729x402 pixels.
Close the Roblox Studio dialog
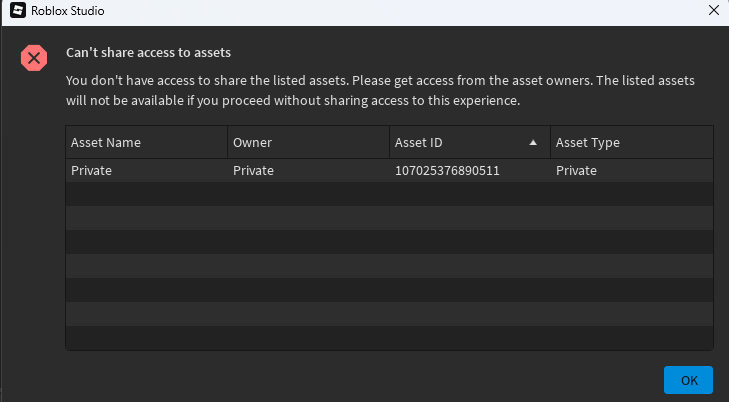click(714, 10)
